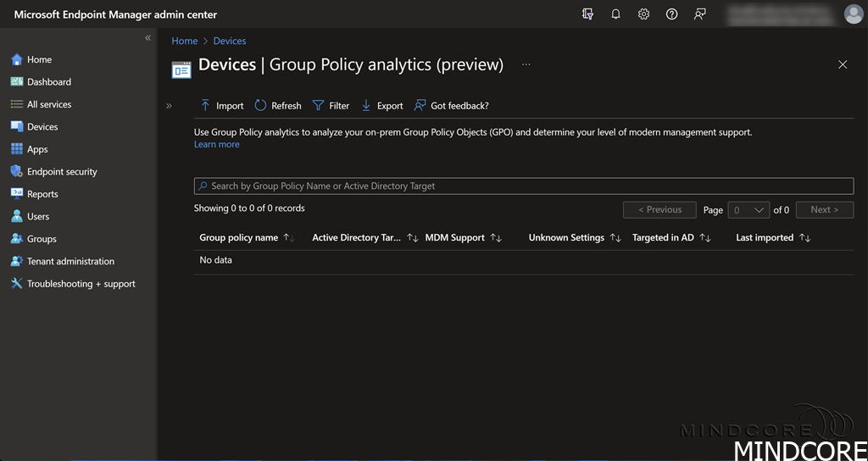The image size is (868, 461).
Task: Click the help question mark icon
Action: tap(671, 14)
